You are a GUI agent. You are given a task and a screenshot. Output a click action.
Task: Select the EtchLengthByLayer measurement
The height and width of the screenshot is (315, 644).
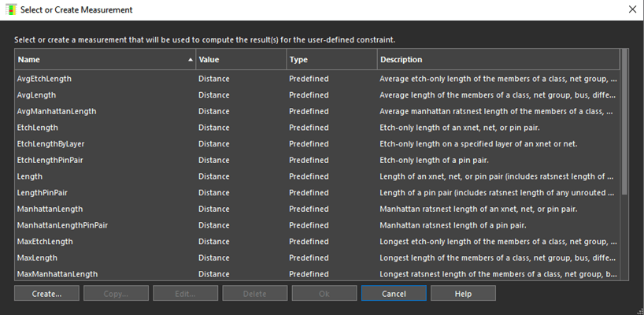point(317,144)
